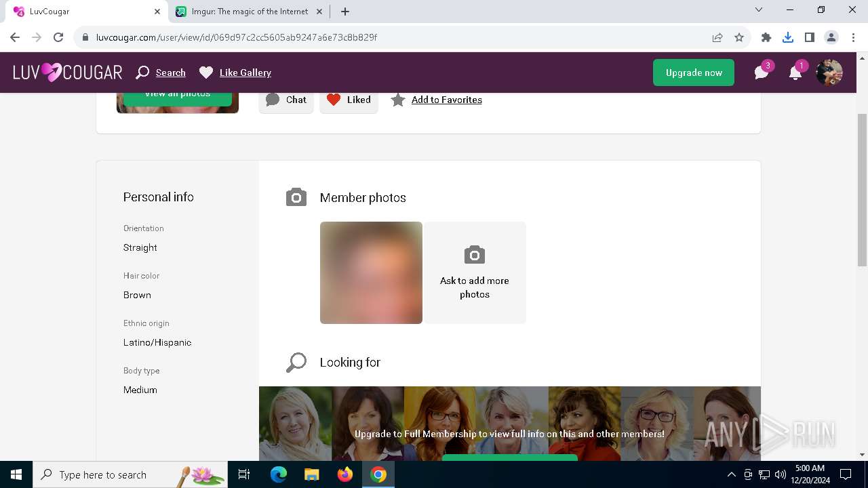This screenshot has width=868, height=488.
Task: Click the star icon beside Add to Favorites
Action: point(398,100)
